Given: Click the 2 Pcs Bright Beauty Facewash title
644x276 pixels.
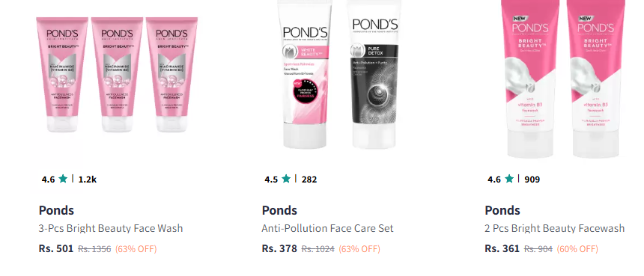Looking at the screenshot, I should tap(554, 228).
